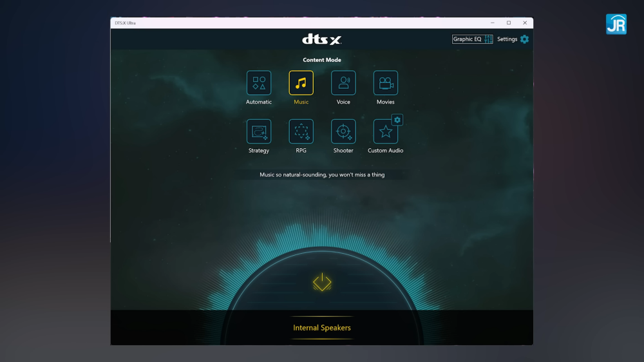Activate the Strategy game mode icon
Screen dimensions: 644x362
click(259, 131)
